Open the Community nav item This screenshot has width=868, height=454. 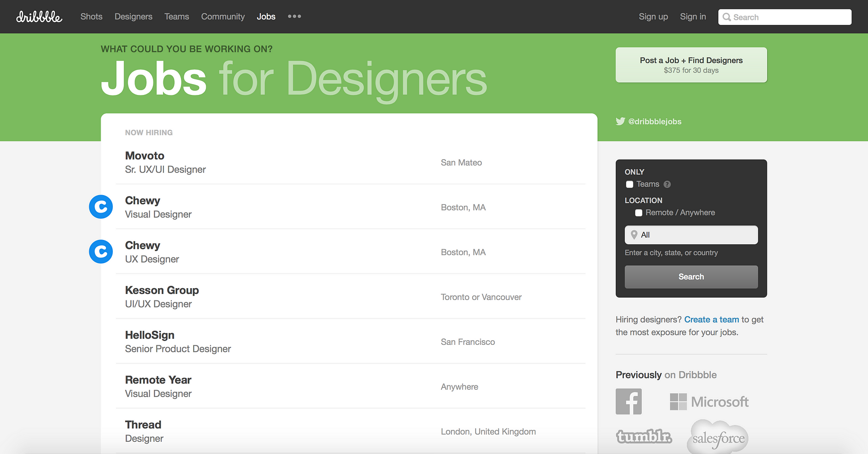[x=223, y=17]
